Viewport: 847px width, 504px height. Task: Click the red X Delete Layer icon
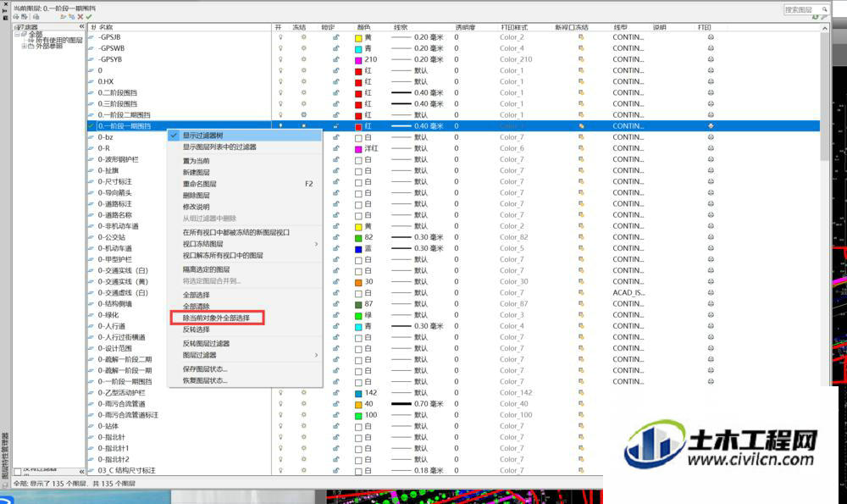[x=80, y=17]
